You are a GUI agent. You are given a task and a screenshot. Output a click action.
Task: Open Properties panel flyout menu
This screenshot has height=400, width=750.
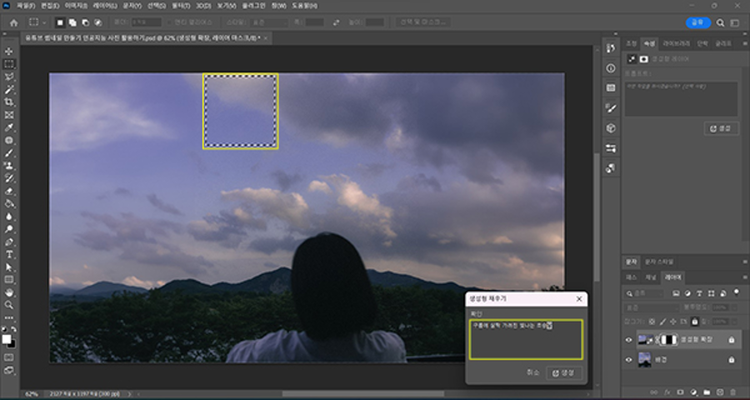pos(745,44)
